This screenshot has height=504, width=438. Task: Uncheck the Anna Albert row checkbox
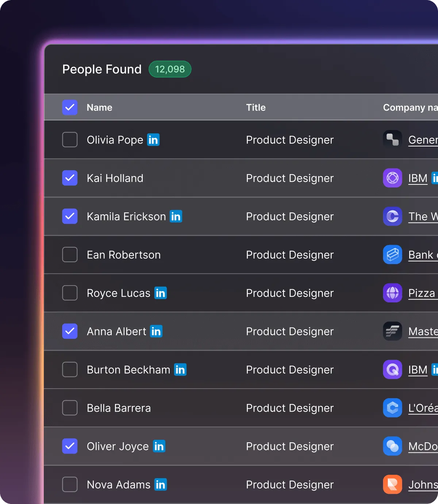[70, 331]
